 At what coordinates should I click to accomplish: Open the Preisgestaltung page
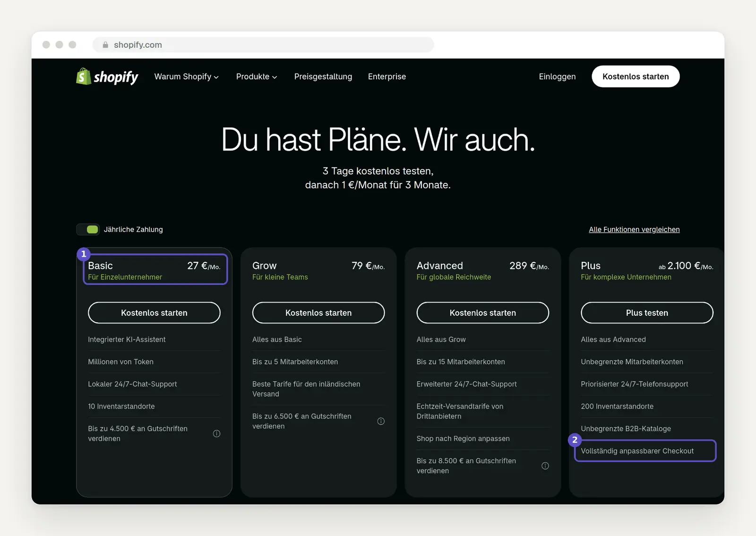(x=323, y=77)
